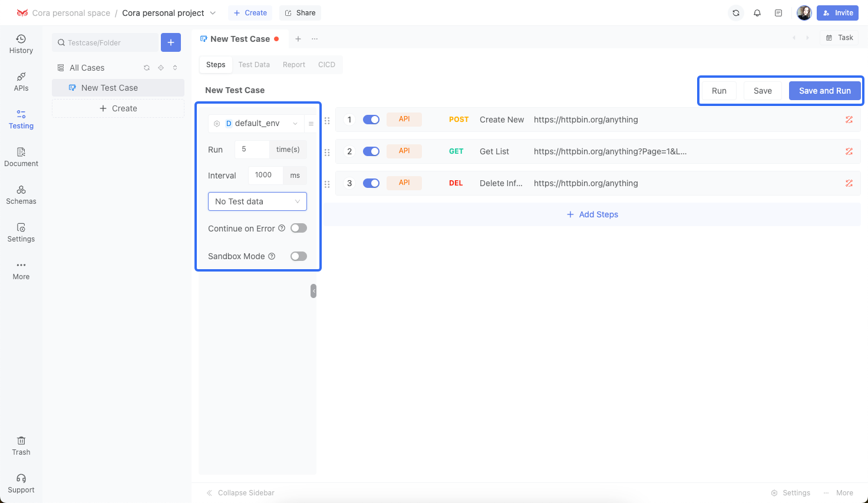Enable Sandbox Mode switch

tap(299, 256)
